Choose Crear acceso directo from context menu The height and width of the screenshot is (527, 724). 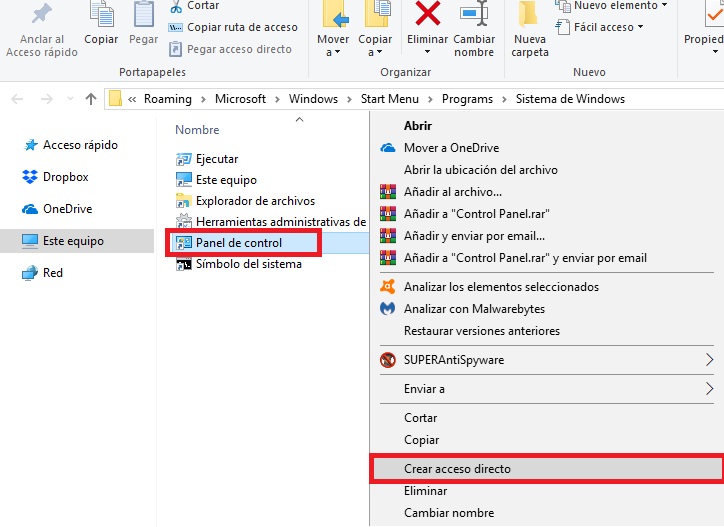[457, 468]
